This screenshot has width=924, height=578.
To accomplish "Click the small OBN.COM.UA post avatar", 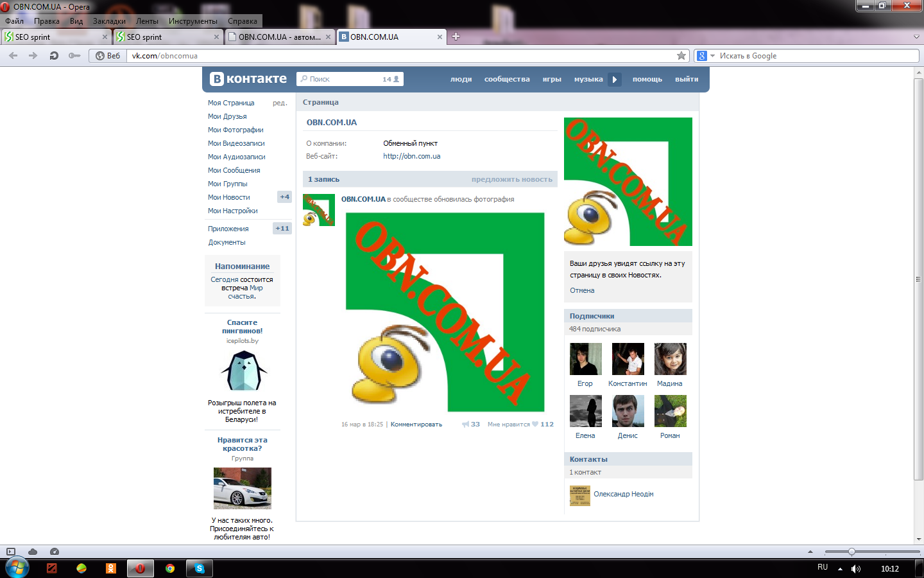I will (319, 210).
